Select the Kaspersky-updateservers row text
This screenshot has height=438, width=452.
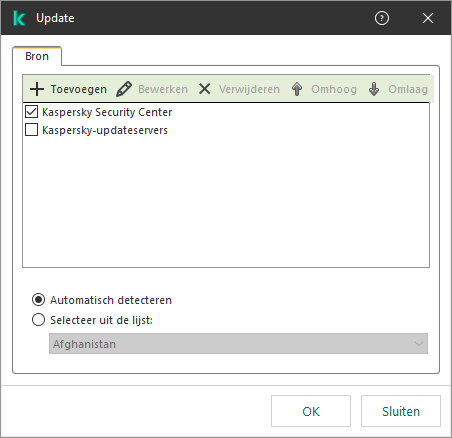tap(105, 130)
